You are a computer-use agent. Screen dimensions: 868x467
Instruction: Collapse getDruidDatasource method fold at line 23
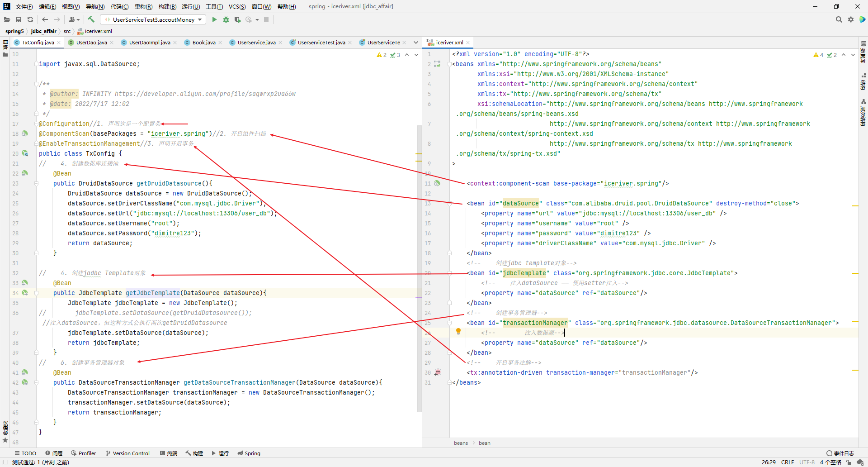[x=36, y=183]
